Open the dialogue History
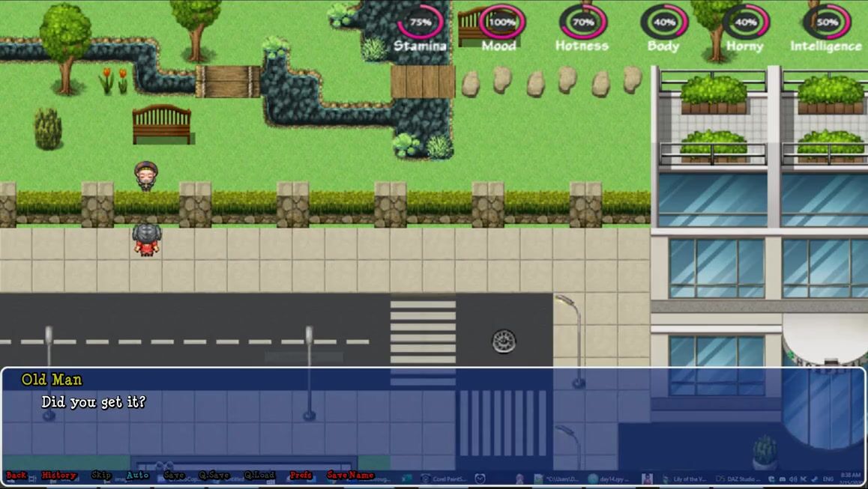 58,476
